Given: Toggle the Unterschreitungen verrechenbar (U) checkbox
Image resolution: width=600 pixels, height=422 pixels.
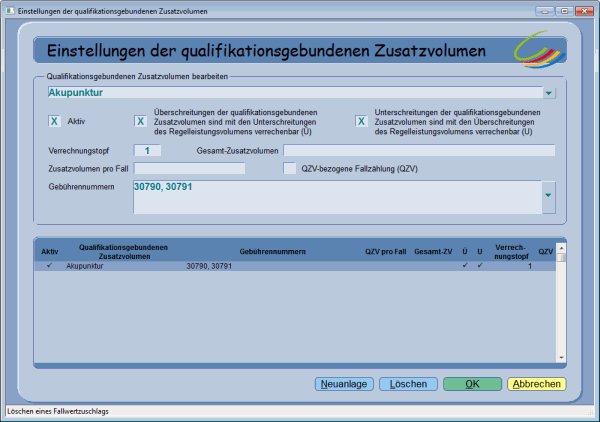Looking at the screenshot, I should tap(361, 122).
